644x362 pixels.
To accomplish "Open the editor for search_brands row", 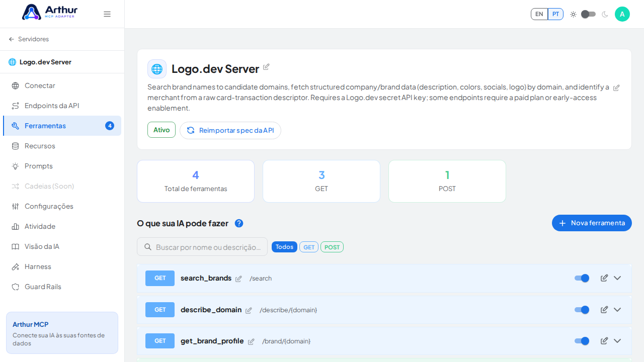I will 604,278.
